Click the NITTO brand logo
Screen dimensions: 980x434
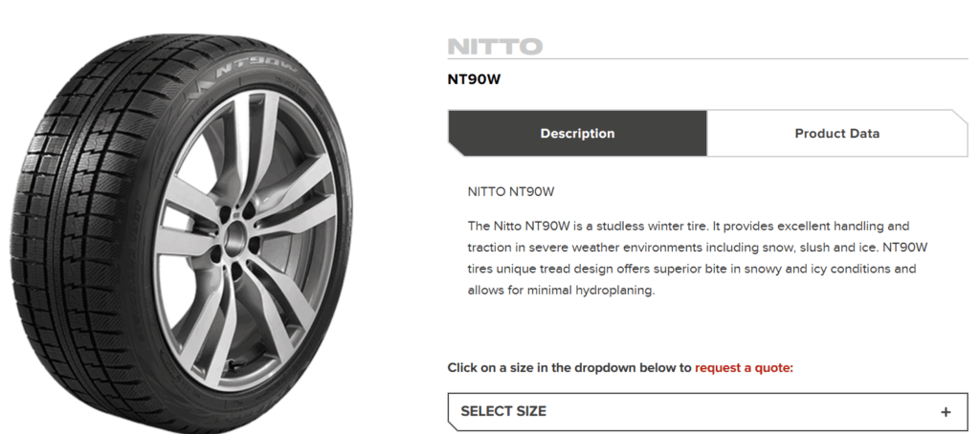coord(495,46)
